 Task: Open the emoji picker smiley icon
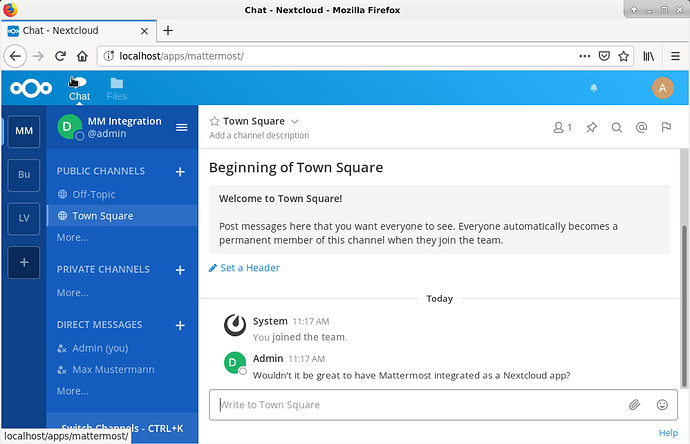tap(662, 405)
